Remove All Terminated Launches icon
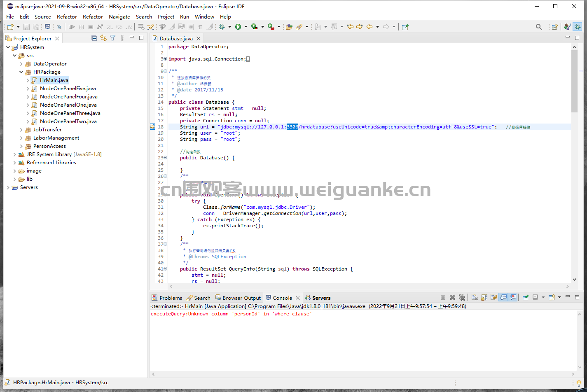The height and width of the screenshot is (392, 587). [x=462, y=297]
